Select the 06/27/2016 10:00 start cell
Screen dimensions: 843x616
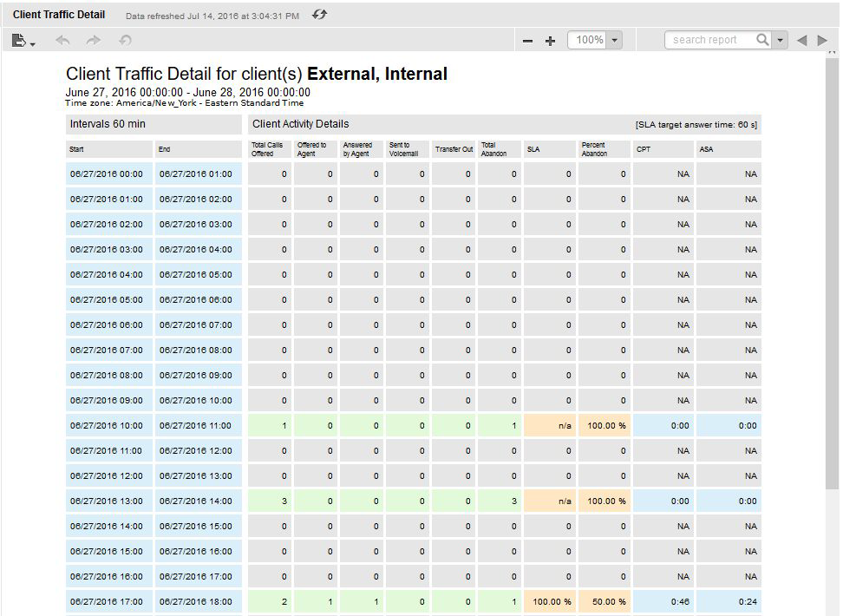coord(109,425)
